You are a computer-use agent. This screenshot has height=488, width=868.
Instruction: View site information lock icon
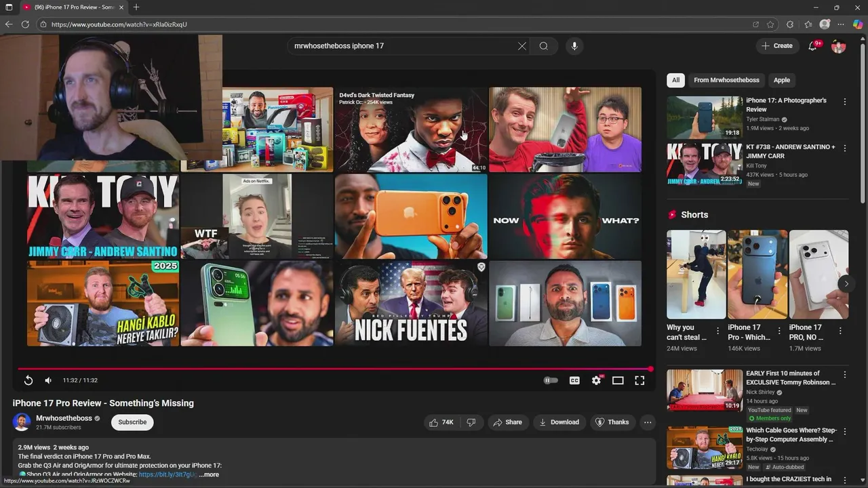click(x=43, y=24)
